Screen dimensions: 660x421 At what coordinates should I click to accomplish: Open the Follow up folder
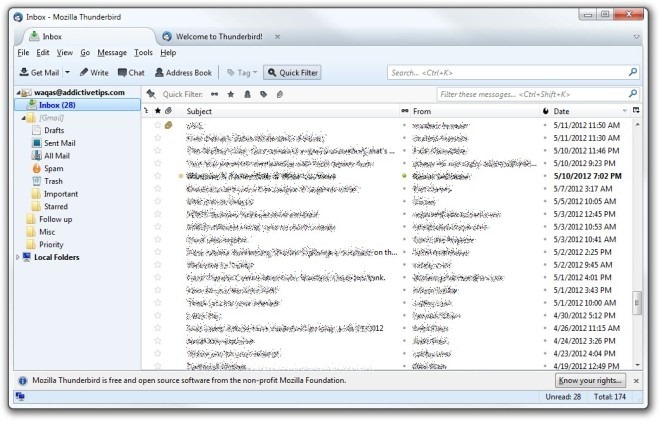point(55,219)
